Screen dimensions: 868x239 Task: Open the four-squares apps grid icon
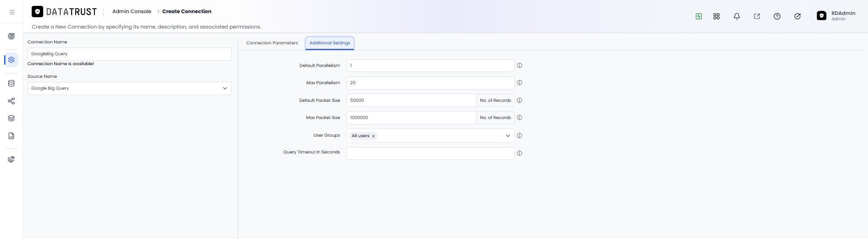[716, 16]
